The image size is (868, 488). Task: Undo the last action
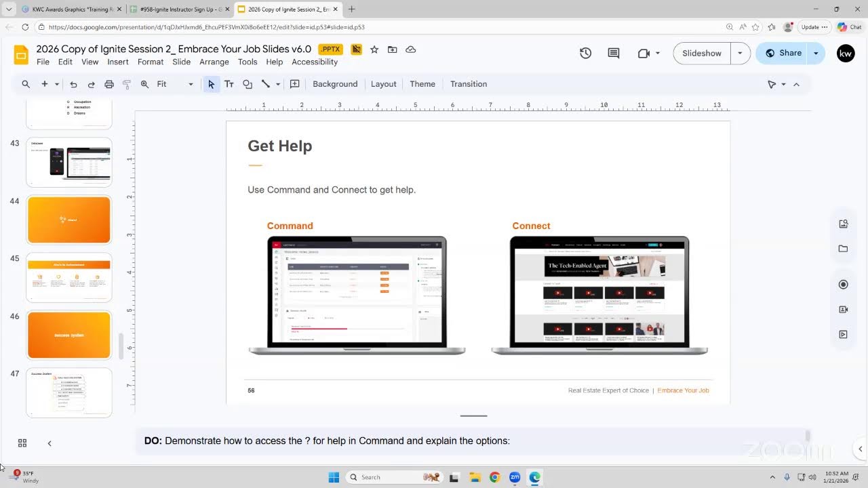coord(73,84)
